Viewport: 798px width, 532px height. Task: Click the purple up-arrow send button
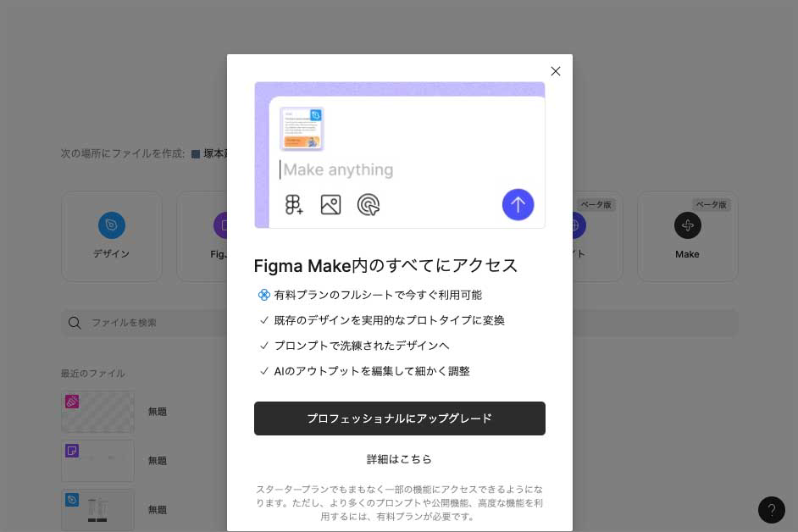pyautogui.click(x=518, y=204)
